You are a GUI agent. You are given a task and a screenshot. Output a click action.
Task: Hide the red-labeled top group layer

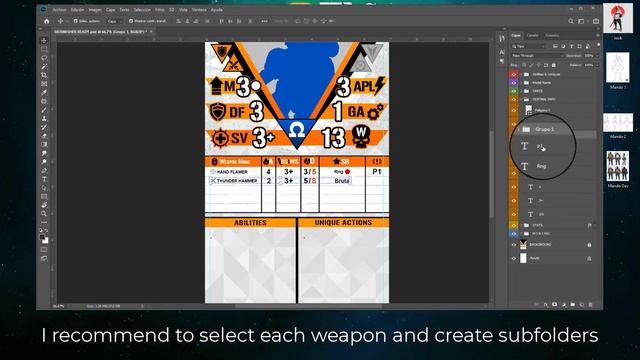click(x=514, y=74)
